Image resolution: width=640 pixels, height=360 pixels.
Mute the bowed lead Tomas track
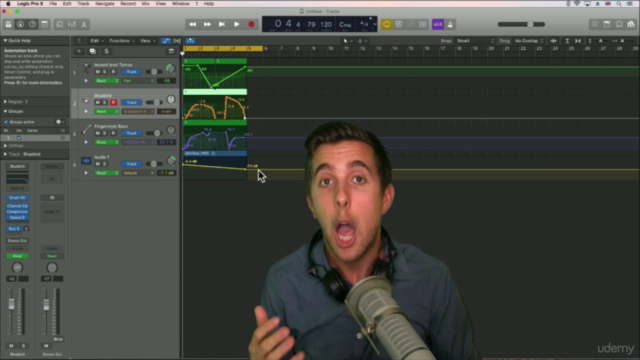coord(98,72)
